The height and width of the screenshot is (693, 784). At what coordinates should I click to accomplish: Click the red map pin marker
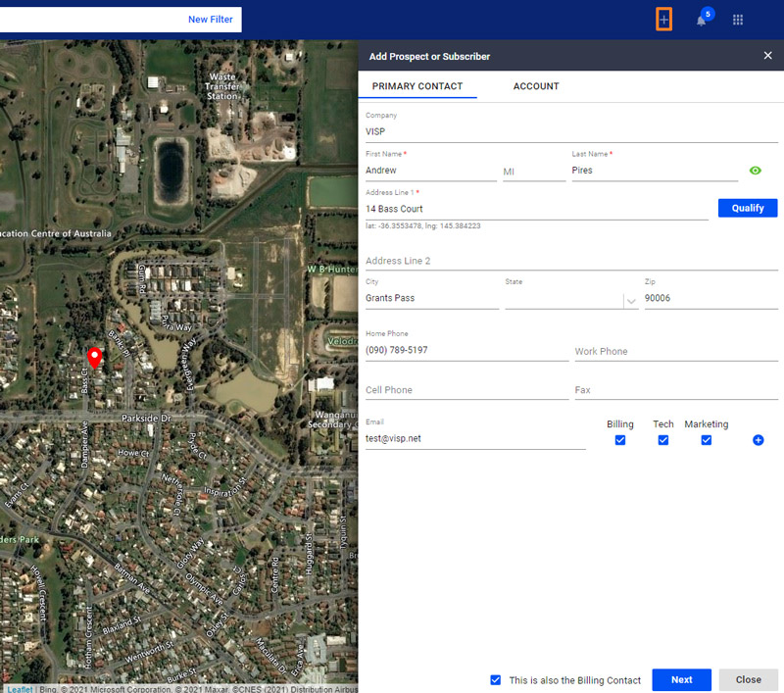pyautogui.click(x=94, y=358)
